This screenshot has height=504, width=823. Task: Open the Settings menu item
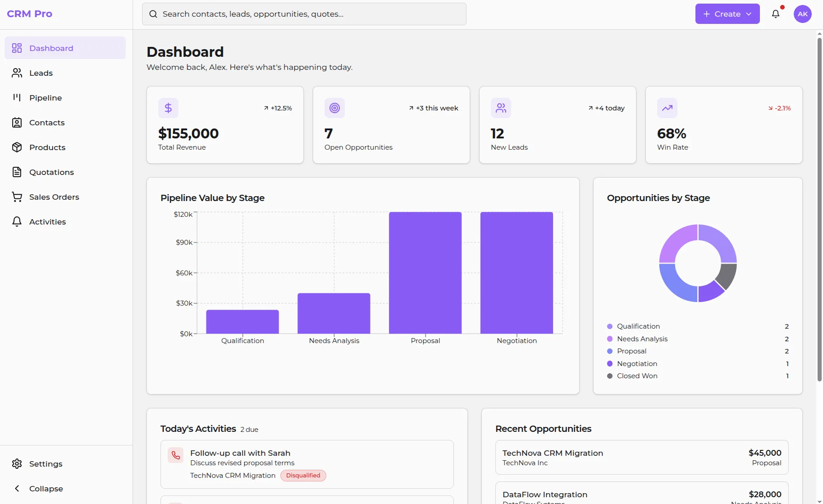(46, 463)
